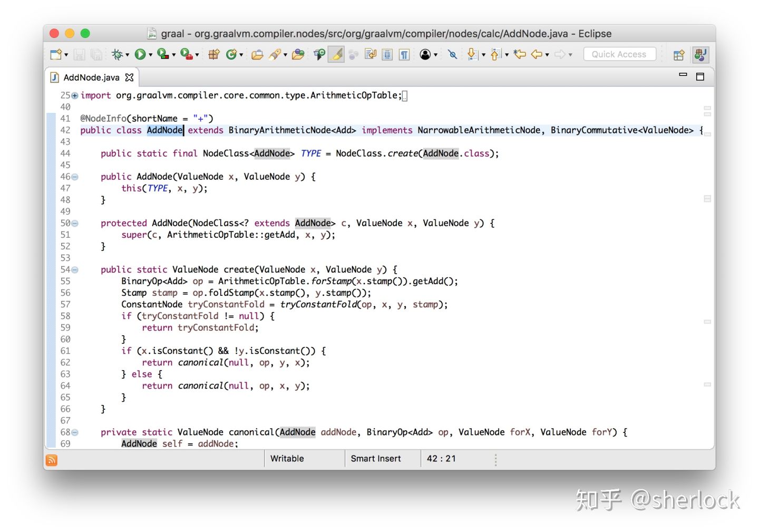Open the Coverage dropdown arrow
759x532 pixels.
173,55
